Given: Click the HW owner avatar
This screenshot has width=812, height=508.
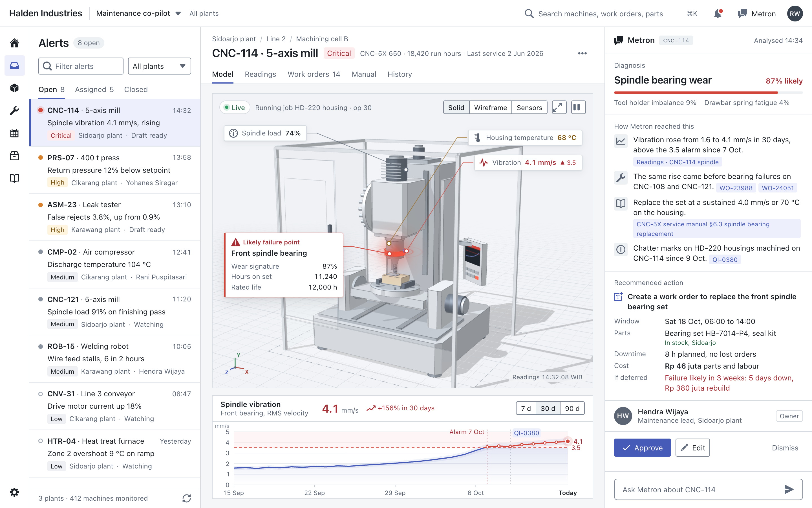Looking at the screenshot, I should point(623,416).
